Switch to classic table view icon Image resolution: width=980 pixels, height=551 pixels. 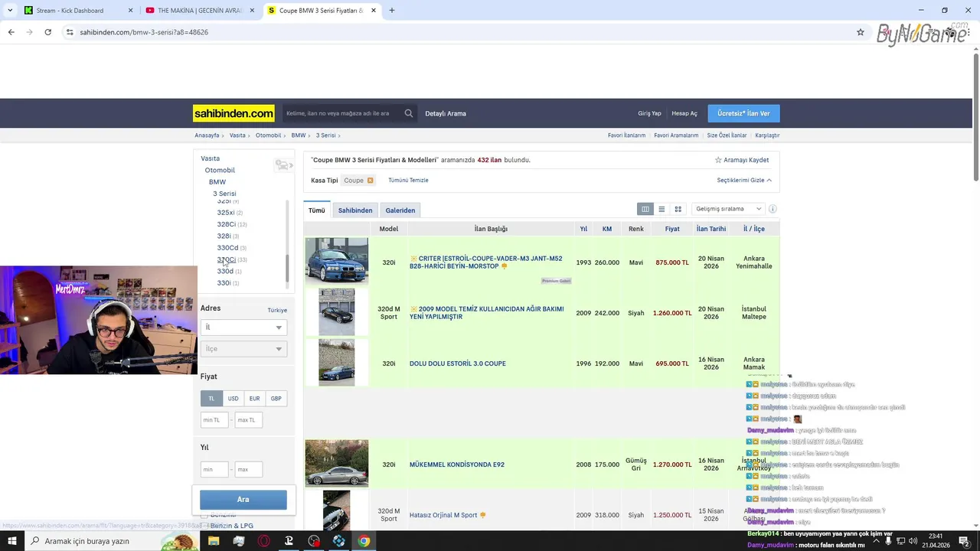pyautogui.click(x=645, y=209)
